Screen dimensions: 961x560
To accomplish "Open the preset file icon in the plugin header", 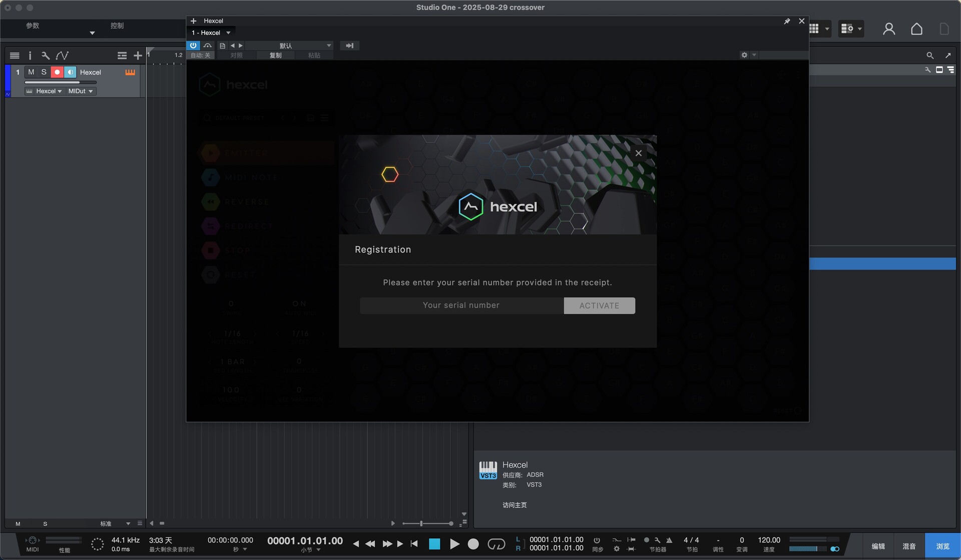I will [x=223, y=46].
